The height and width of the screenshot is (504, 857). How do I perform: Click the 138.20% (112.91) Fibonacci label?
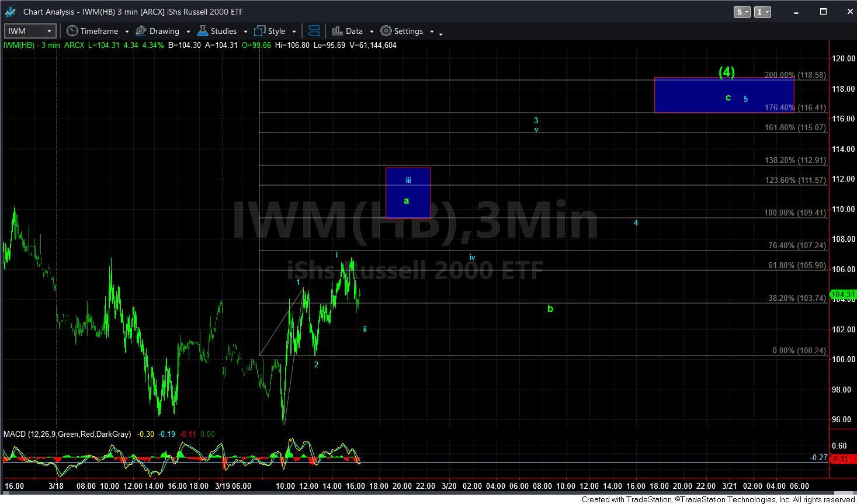[795, 160]
